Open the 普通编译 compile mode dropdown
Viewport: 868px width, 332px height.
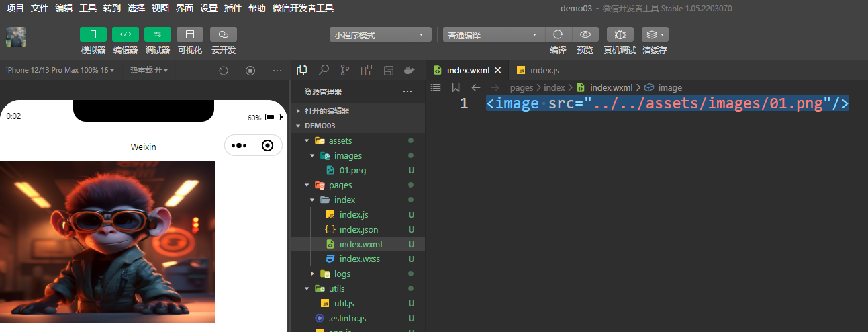point(493,35)
